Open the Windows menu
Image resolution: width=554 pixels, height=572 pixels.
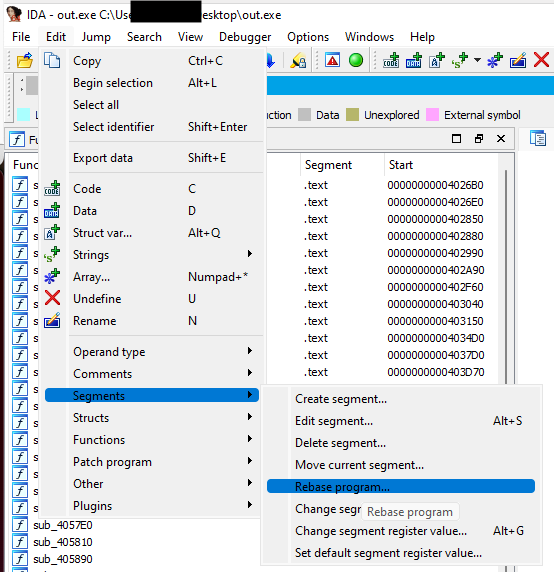point(369,37)
